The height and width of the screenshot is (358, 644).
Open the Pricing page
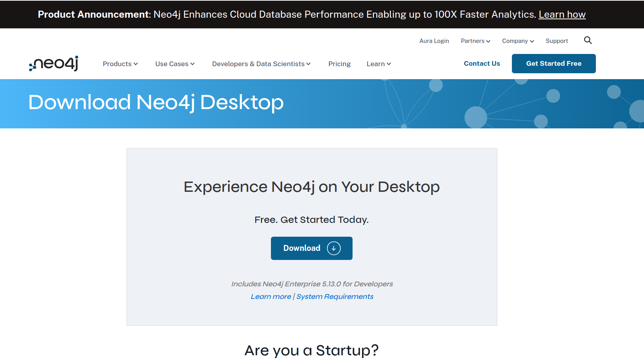pyautogui.click(x=340, y=64)
